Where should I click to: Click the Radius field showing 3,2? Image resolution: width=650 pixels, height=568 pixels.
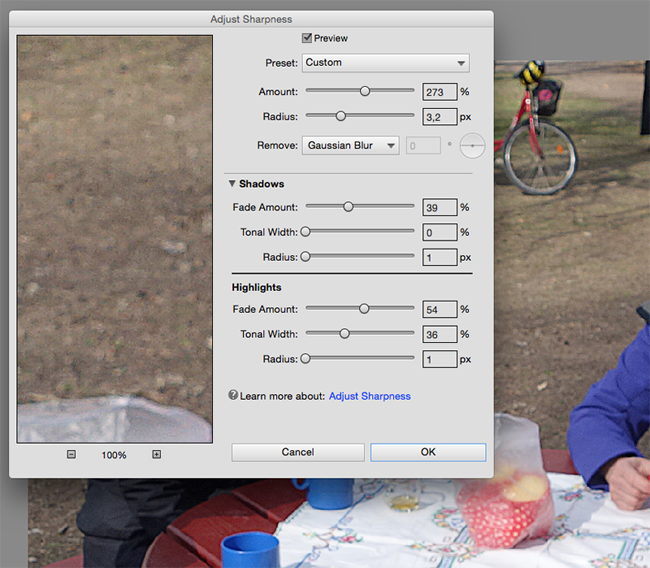440,117
